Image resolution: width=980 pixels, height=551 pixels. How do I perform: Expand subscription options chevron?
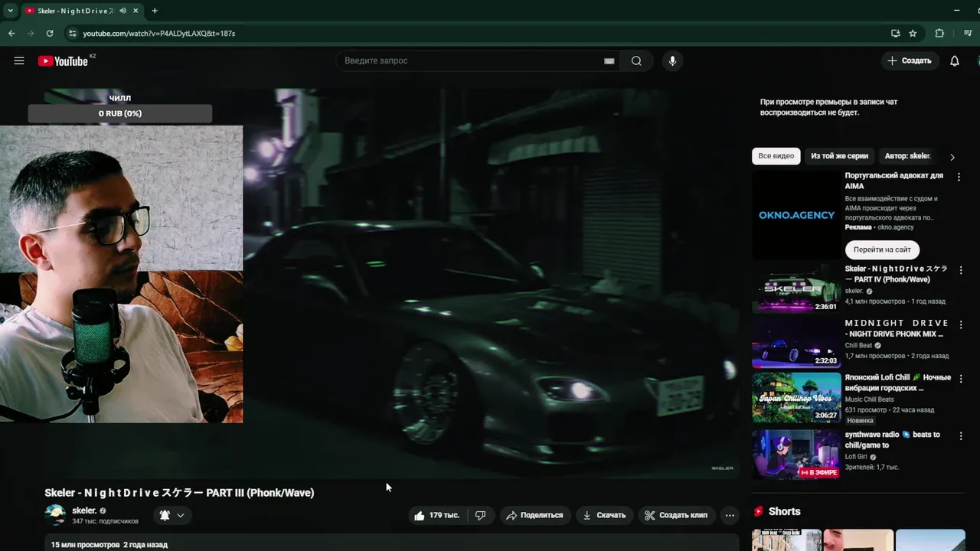click(x=181, y=515)
